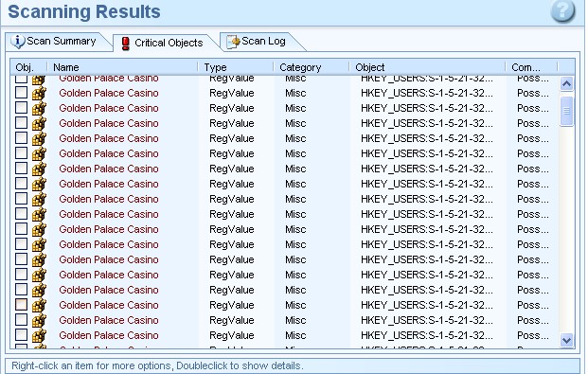Click the scroll down arrow of results list
588x374 pixels.
point(566,340)
